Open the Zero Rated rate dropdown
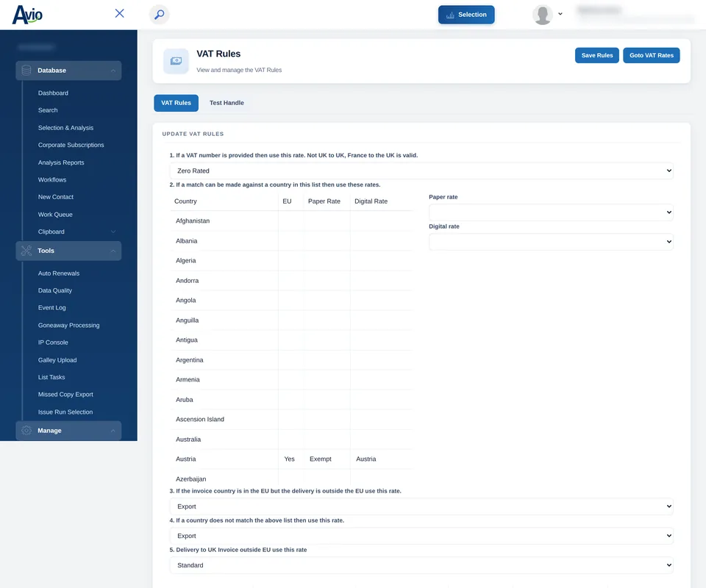The height and width of the screenshot is (588, 706). [421, 171]
